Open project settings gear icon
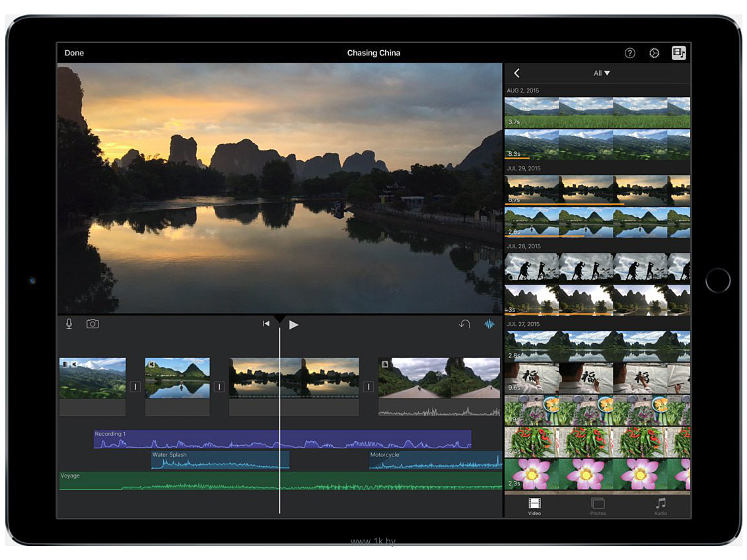747x560 pixels. pos(654,53)
